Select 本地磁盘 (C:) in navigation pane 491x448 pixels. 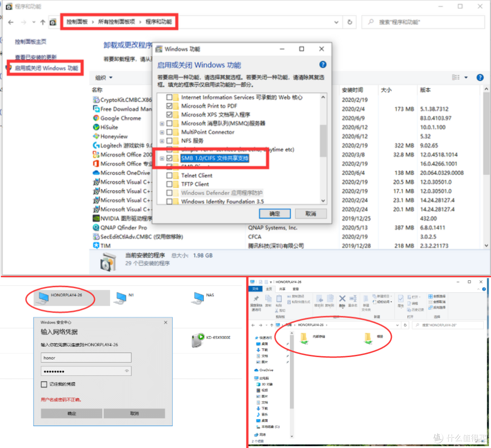(268, 427)
